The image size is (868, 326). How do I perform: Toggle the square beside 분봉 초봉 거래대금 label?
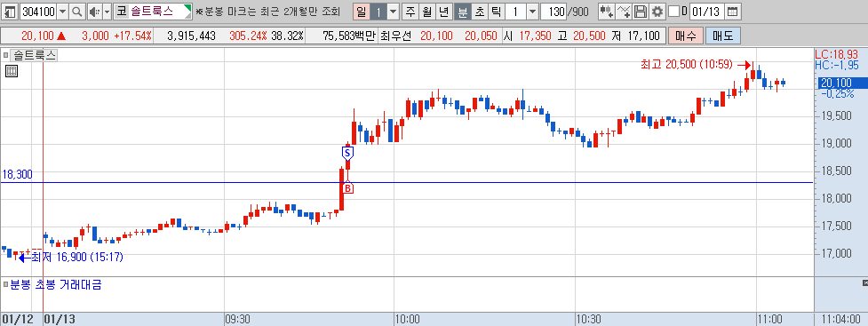pyautogui.click(x=6, y=285)
